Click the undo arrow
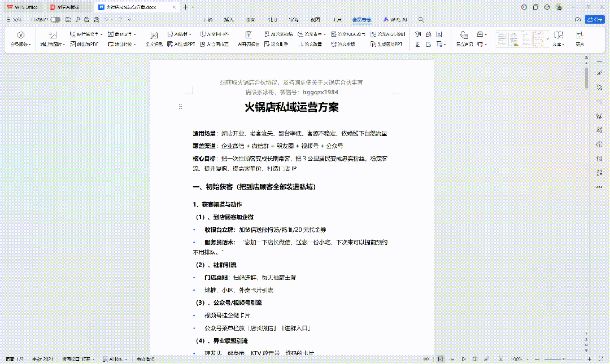Viewport: 610px width, 364px height. [106, 19]
